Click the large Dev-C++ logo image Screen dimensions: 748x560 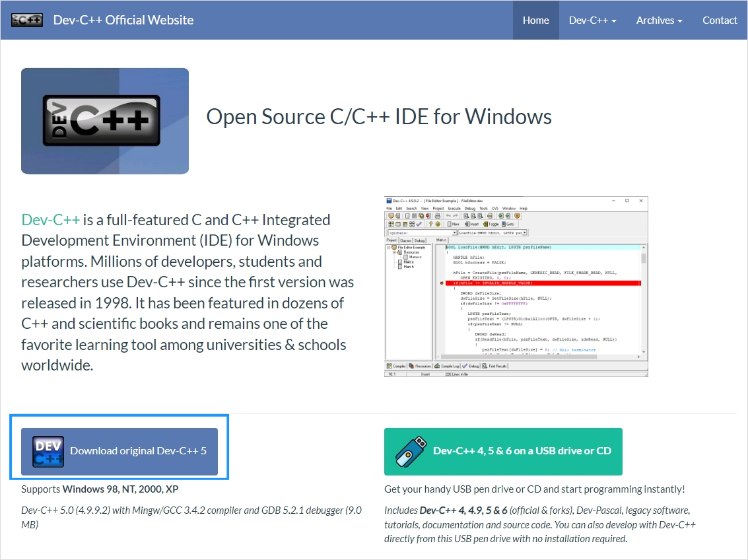coord(105,121)
